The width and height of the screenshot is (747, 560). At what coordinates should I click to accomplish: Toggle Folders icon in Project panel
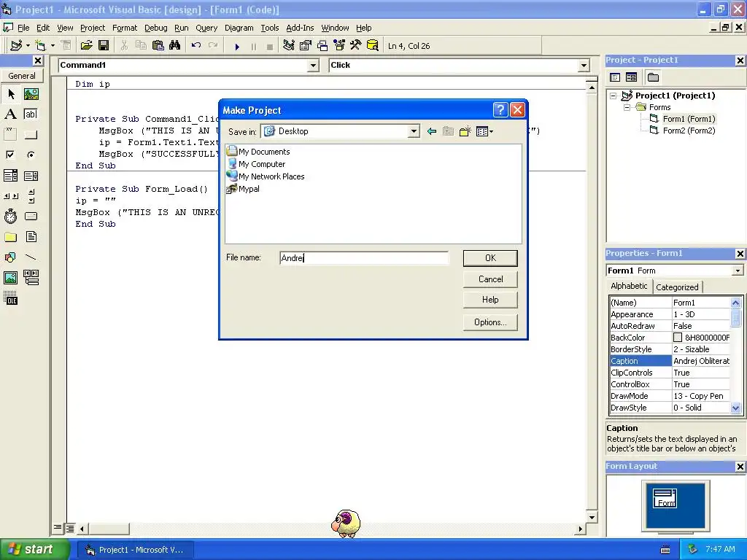click(x=653, y=77)
